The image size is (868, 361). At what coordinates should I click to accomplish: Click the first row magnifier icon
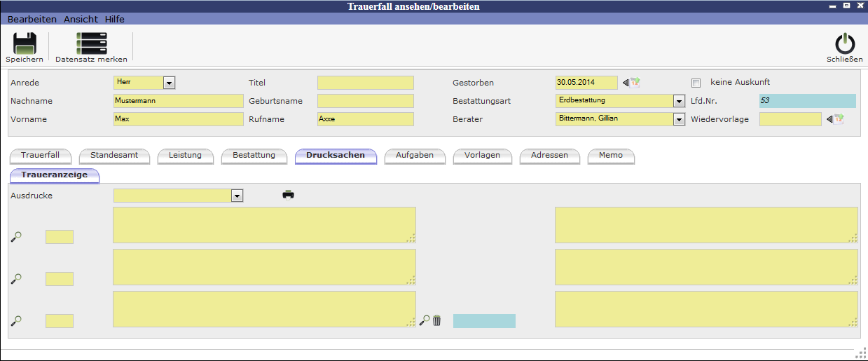click(x=16, y=237)
